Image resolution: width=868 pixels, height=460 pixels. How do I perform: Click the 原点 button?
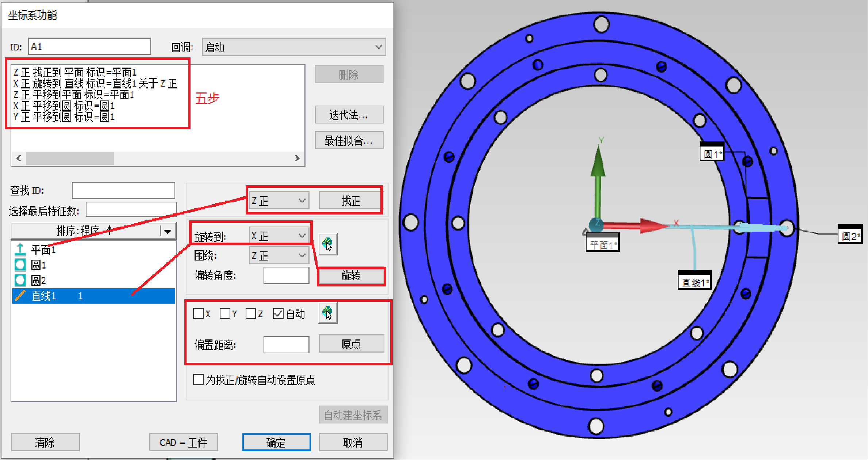click(352, 344)
